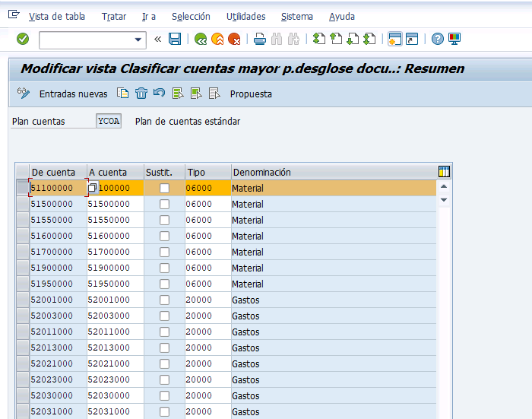Toggle Sustit. checkbox for account 51700000
532x419 pixels.
[x=165, y=252]
